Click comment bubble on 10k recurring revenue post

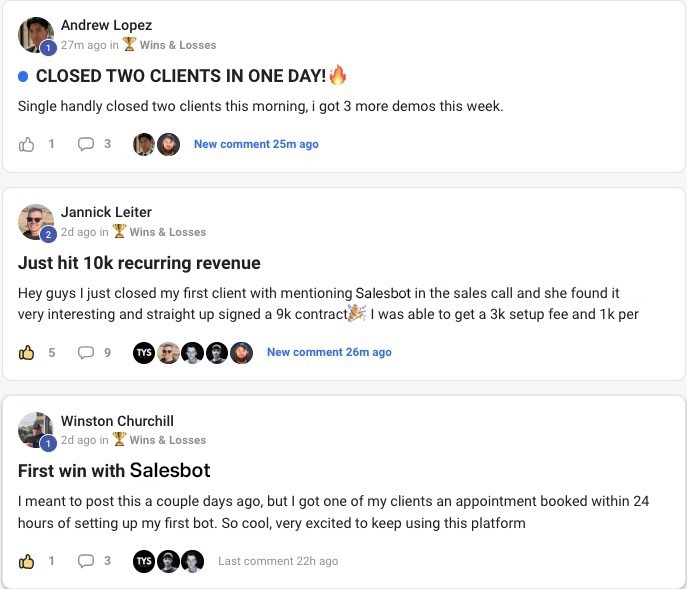tap(85, 352)
